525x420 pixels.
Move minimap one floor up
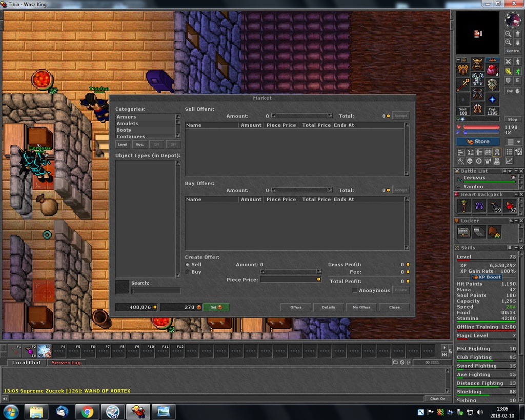click(x=518, y=34)
